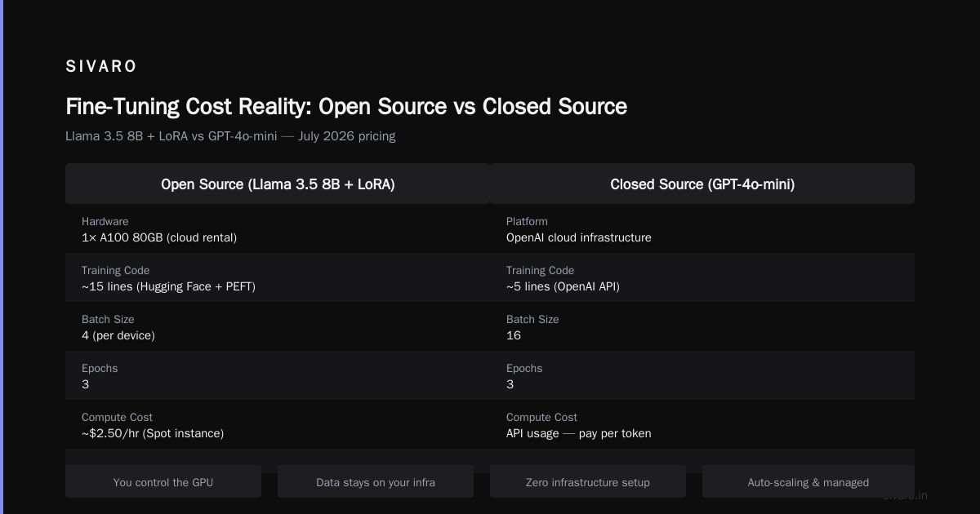Click Epochs label in Open Source column

coord(100,369)
